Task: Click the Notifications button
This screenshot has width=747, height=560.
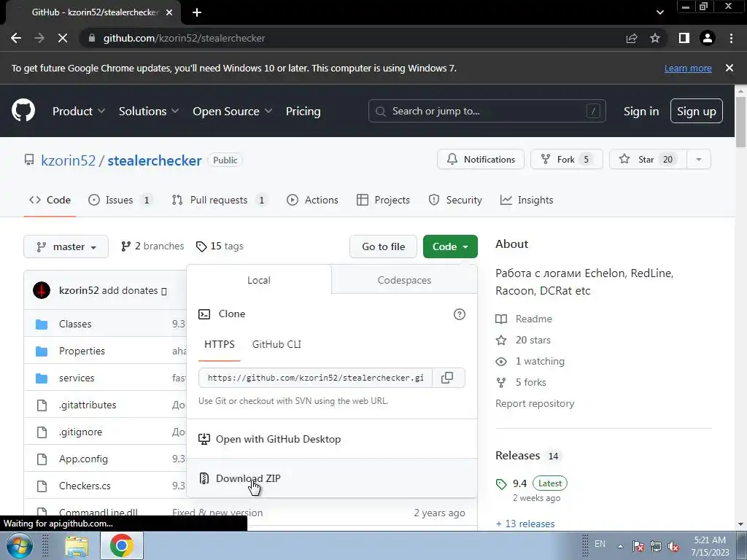Action: pyautogui.click(x=481, y=160)
